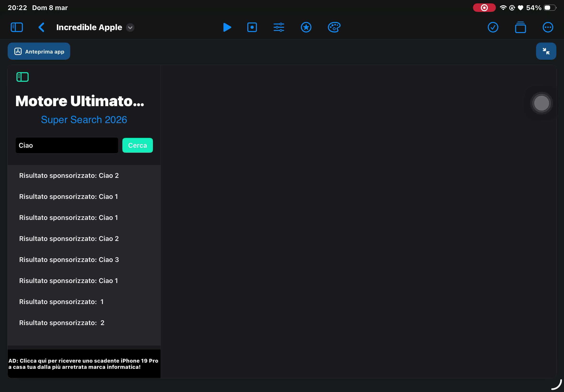The height and width of the screenshot is (392, 564).
Task: Go back with the blue chevron
Action: (x=41, y=27)
